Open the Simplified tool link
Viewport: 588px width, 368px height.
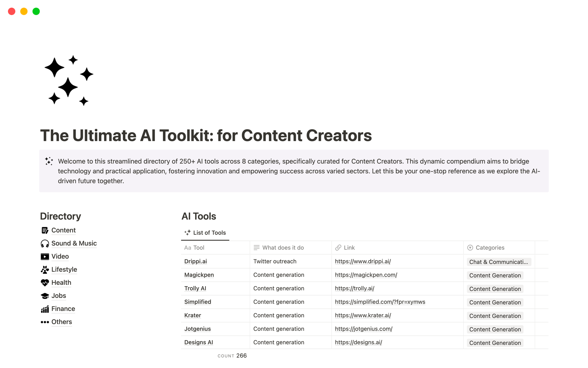click(380, 301)
